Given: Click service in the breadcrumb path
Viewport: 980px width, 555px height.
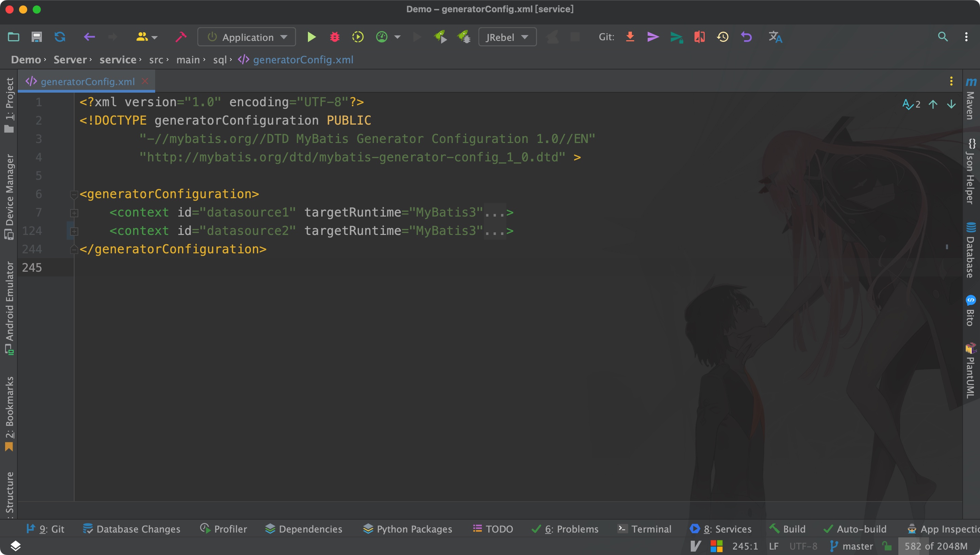Looking at the screenshot, I should (x=118, y=60).
